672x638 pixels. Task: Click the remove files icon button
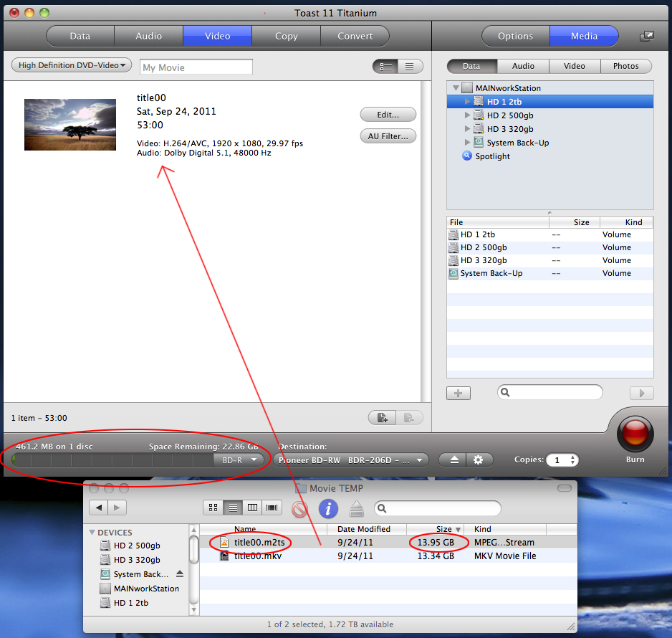409,417
